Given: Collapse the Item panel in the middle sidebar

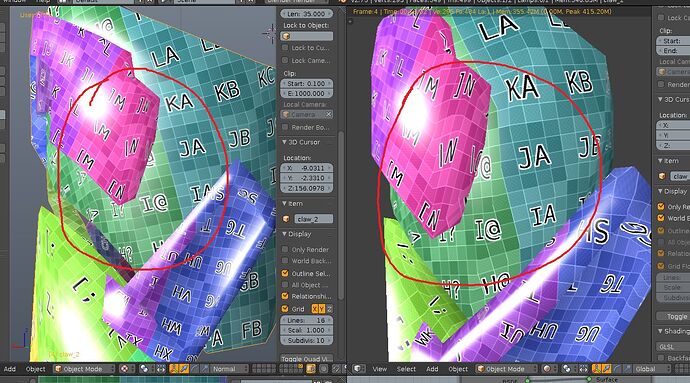Looking at the screenshot, I should click(x=285, y=203).
